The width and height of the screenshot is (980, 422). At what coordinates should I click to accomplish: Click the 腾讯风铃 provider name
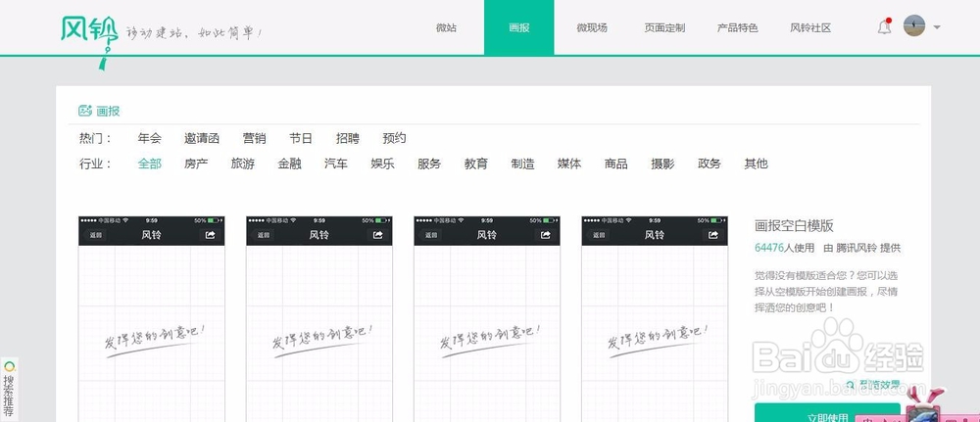[856, 248]
